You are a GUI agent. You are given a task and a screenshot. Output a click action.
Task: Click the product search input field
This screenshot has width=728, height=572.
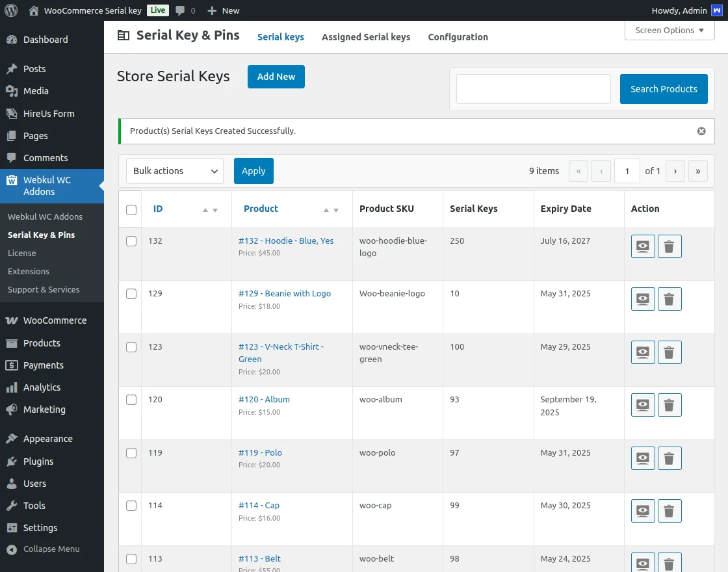tap(533, 89)
